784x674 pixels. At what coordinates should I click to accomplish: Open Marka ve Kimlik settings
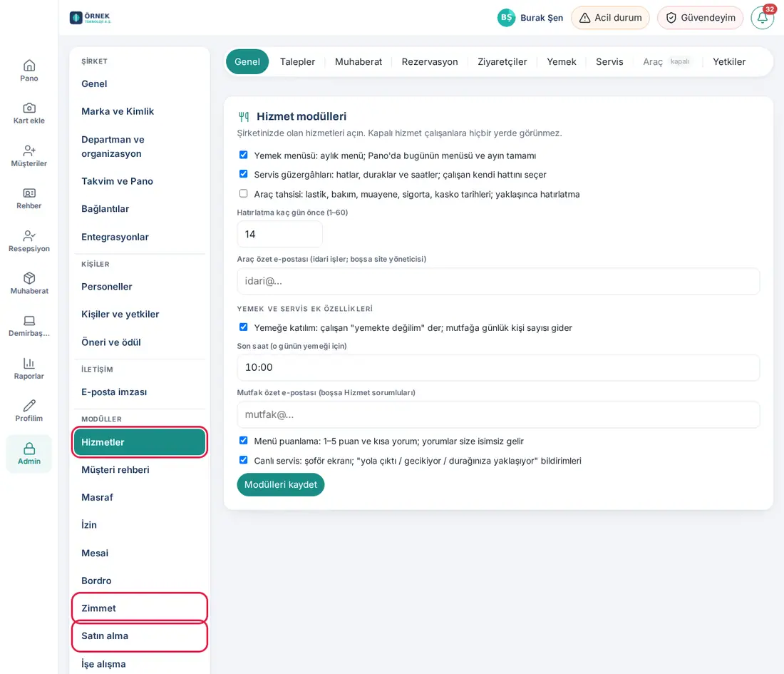pos(140,111)
